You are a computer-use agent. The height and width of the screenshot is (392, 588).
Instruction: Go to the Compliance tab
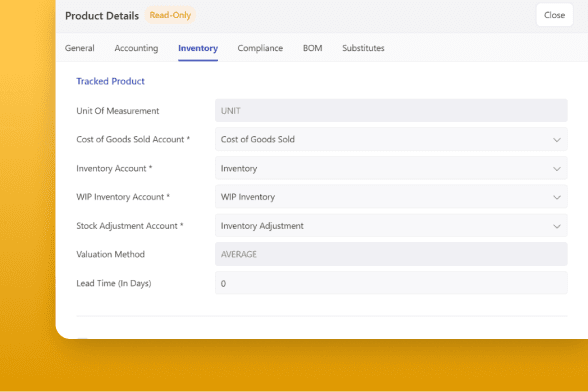[260, 48]
